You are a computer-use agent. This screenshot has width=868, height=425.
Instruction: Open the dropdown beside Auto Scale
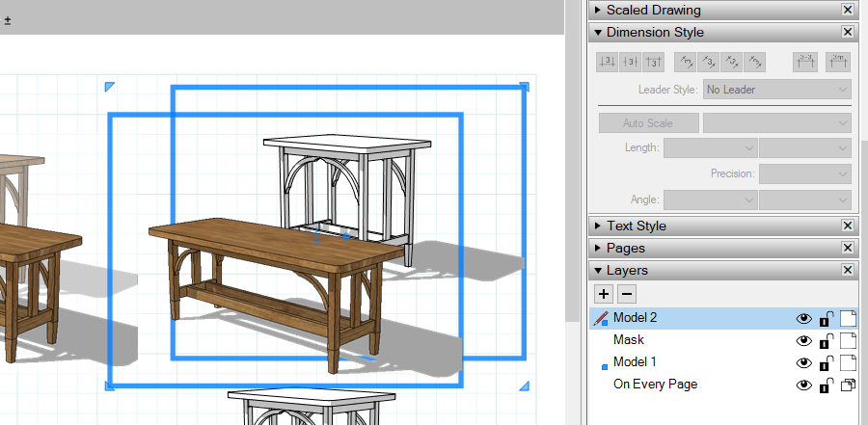(x=777, y=122)
